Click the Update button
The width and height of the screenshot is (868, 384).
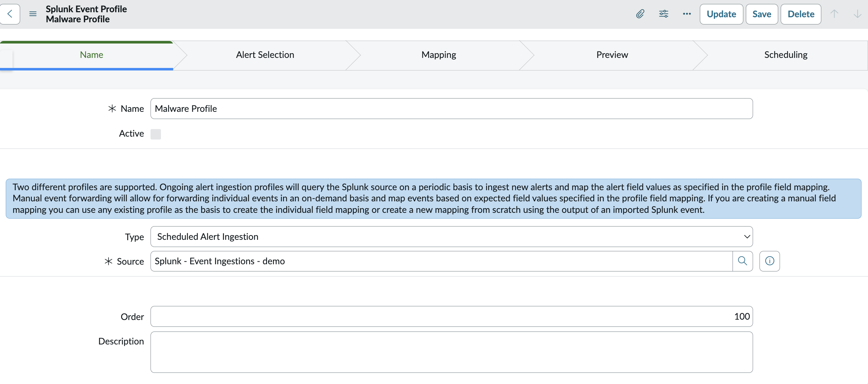tap(721, 14)
